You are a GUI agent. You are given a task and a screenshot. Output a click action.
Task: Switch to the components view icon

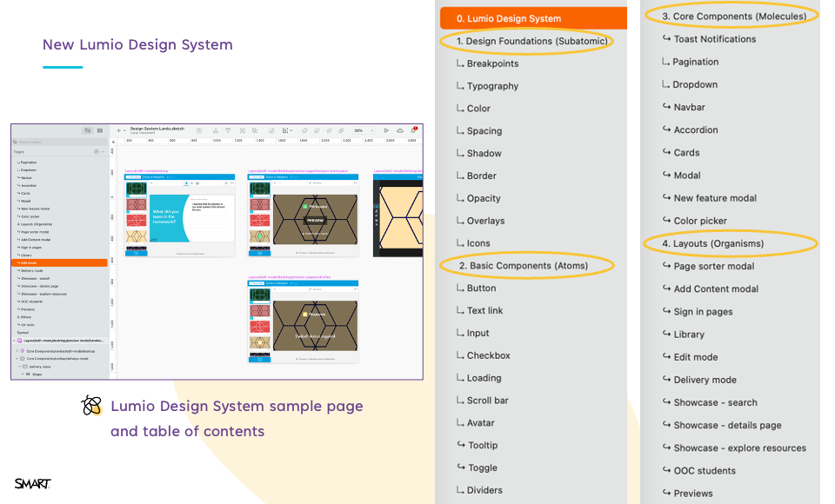pos(99,130)
